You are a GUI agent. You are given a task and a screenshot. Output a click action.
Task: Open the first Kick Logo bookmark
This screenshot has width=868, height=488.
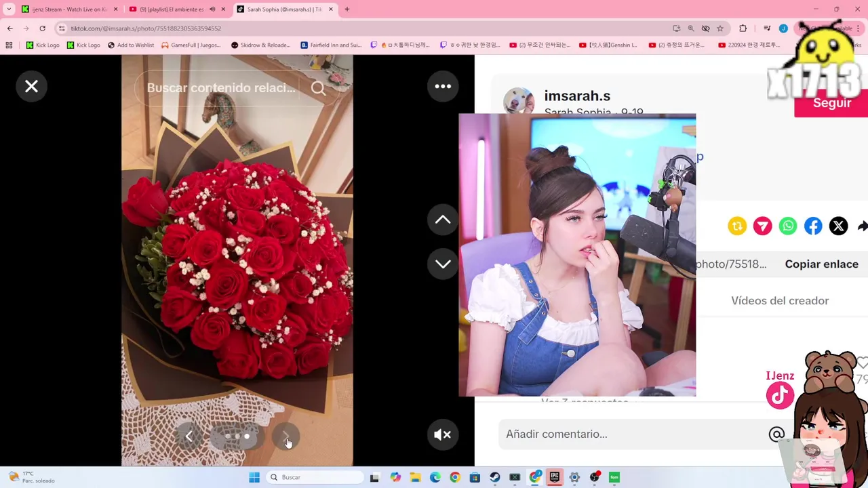(43, 45)
